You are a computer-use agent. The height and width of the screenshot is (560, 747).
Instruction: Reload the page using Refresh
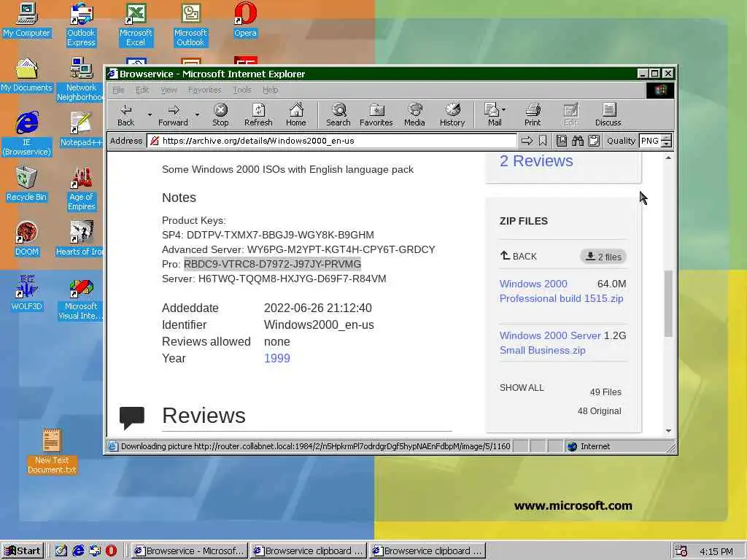coord(258,114)
